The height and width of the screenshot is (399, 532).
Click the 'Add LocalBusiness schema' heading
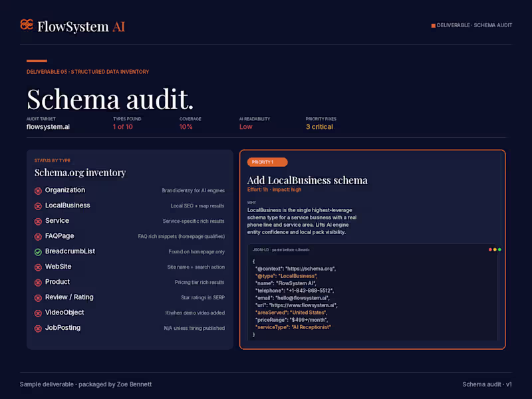(307, 180)
